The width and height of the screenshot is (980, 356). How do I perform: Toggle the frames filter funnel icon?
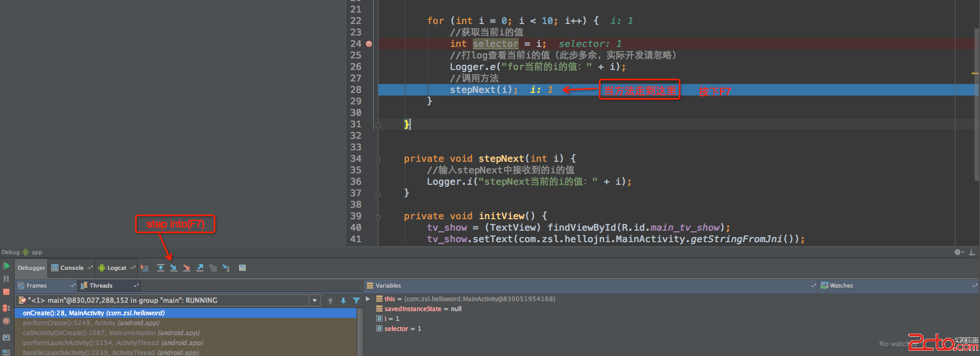[356, 301]
